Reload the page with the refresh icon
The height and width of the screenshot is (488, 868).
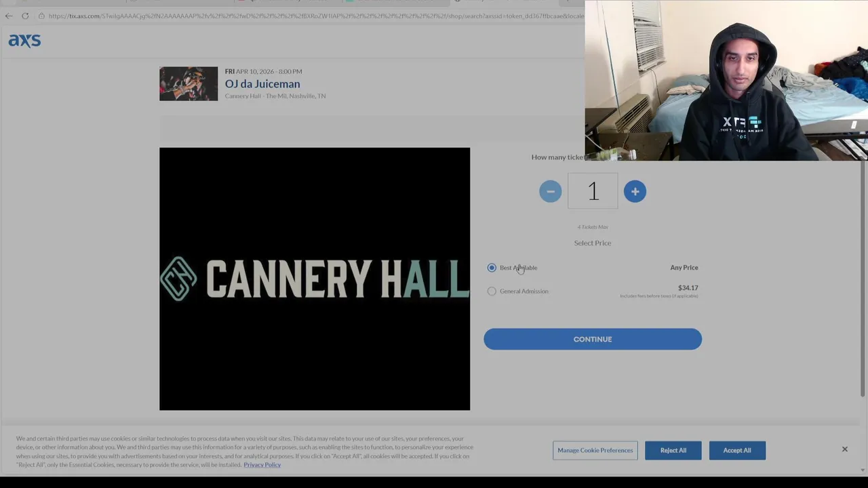point(25,16)
